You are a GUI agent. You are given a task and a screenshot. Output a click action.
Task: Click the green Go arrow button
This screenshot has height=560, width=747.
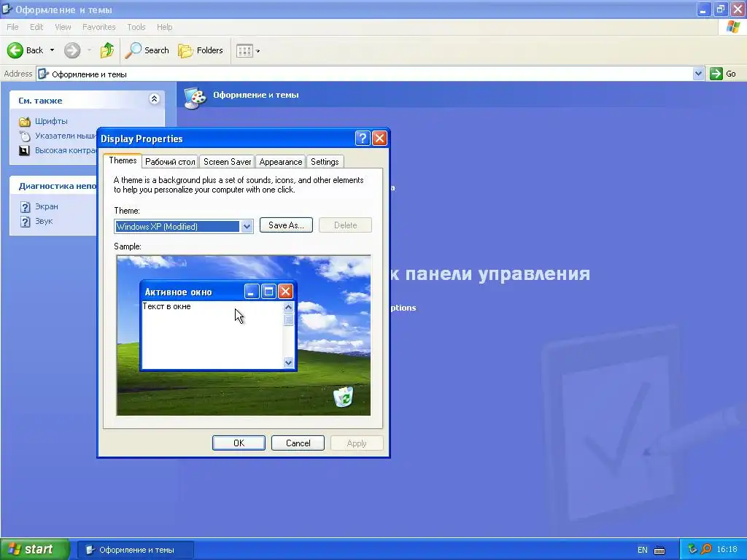[716, 74]
